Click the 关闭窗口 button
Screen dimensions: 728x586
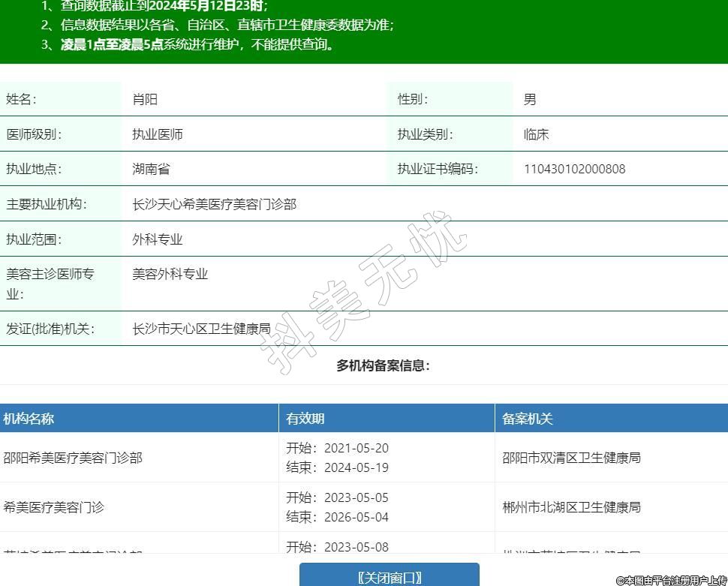point(389,576)
